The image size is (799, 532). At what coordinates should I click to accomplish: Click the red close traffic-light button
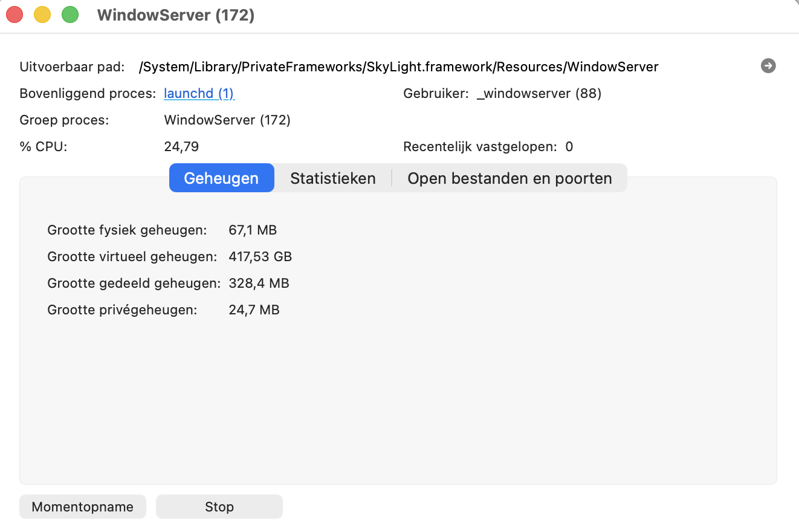pos(14,14)
